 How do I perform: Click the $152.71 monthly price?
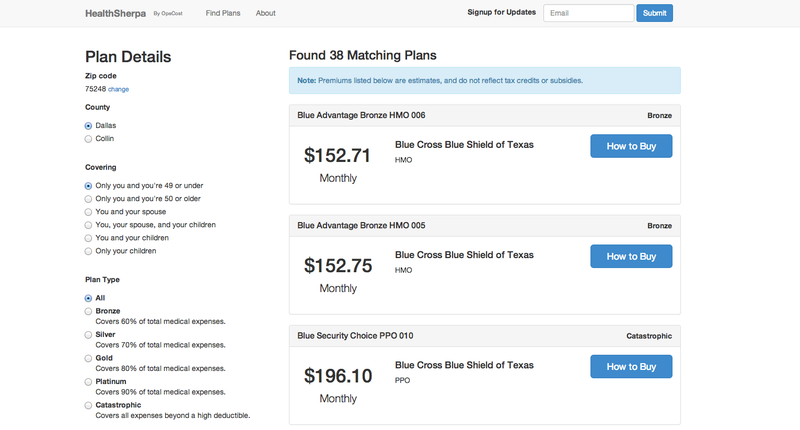tap(337, 156)
